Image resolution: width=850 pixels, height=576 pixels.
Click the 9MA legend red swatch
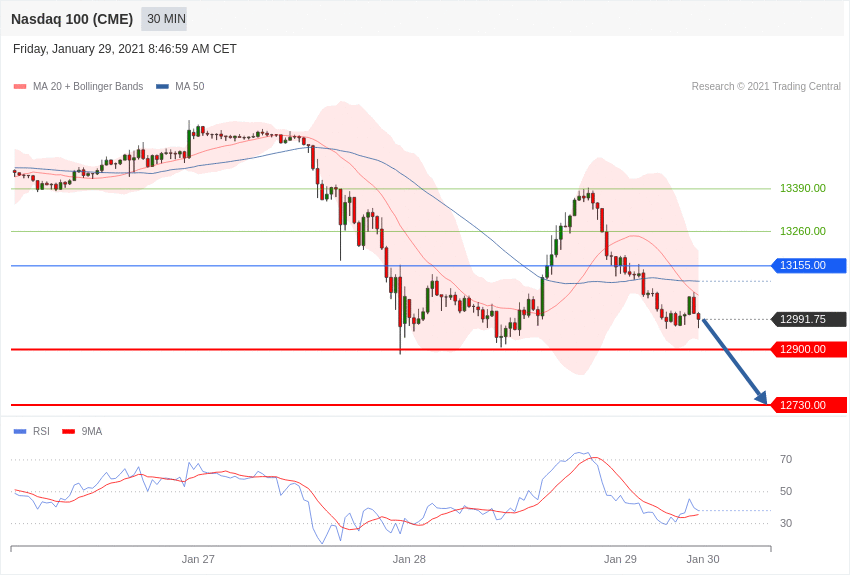[69, 432]
